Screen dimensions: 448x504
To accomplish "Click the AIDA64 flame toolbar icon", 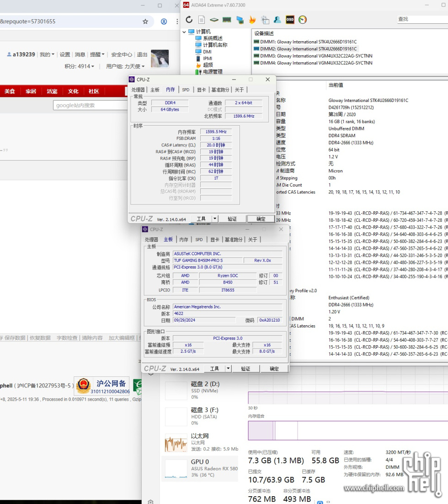I will coord(252,20).
